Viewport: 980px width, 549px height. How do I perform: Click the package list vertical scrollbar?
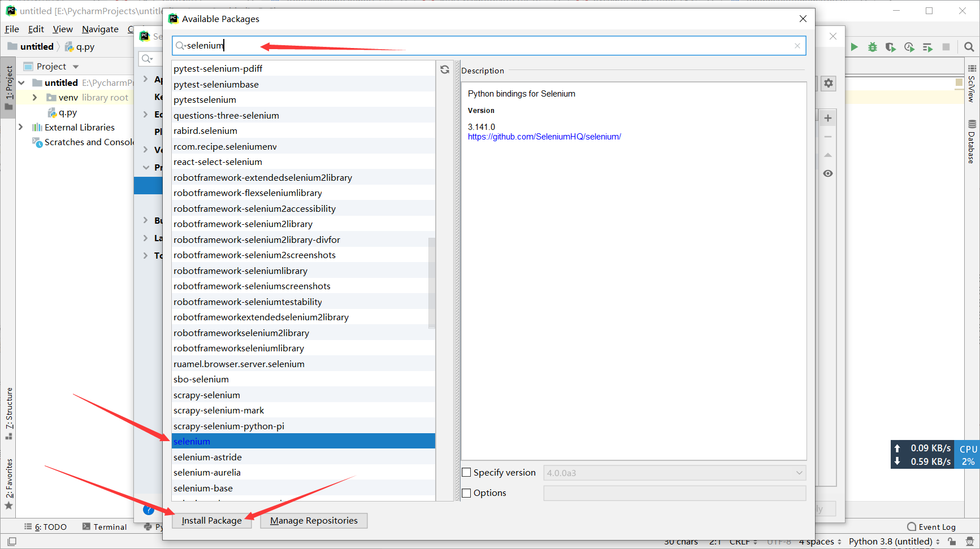(x=432, y=282)
